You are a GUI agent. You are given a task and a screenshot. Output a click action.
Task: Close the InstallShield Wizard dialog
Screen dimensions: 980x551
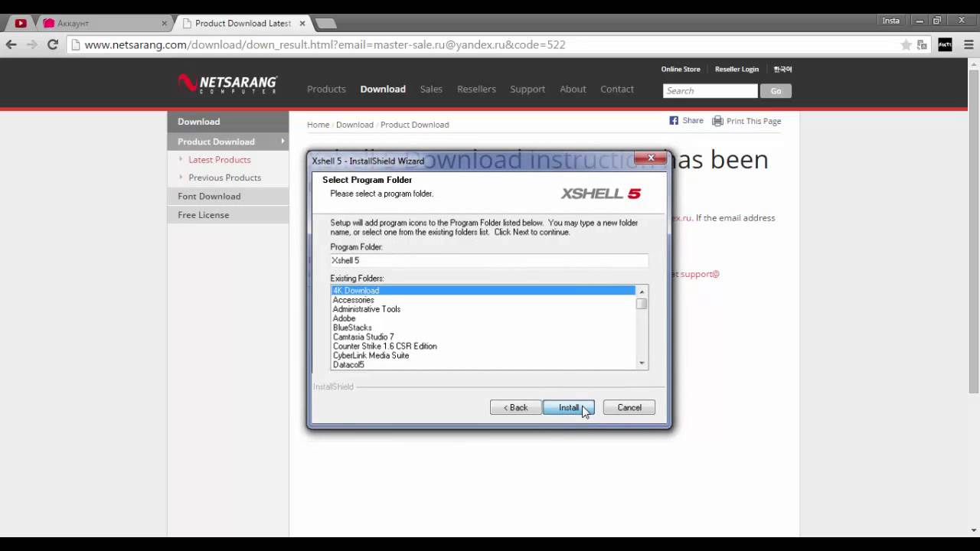tap(651, 158)
